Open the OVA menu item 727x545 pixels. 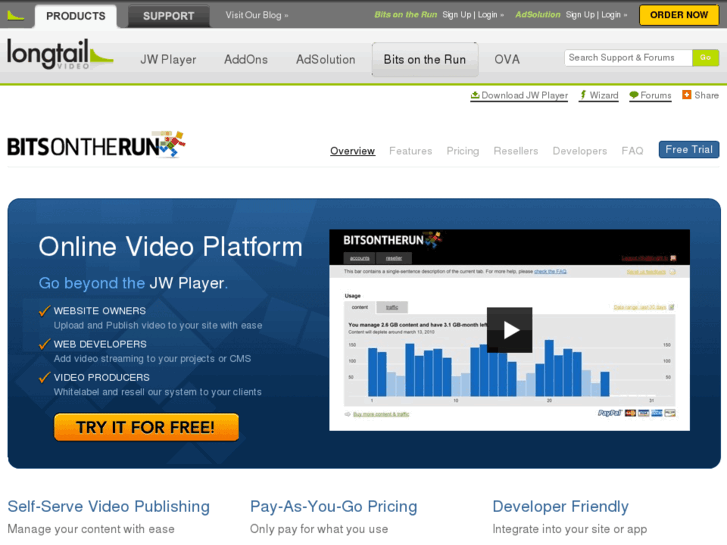click(507, 60)
